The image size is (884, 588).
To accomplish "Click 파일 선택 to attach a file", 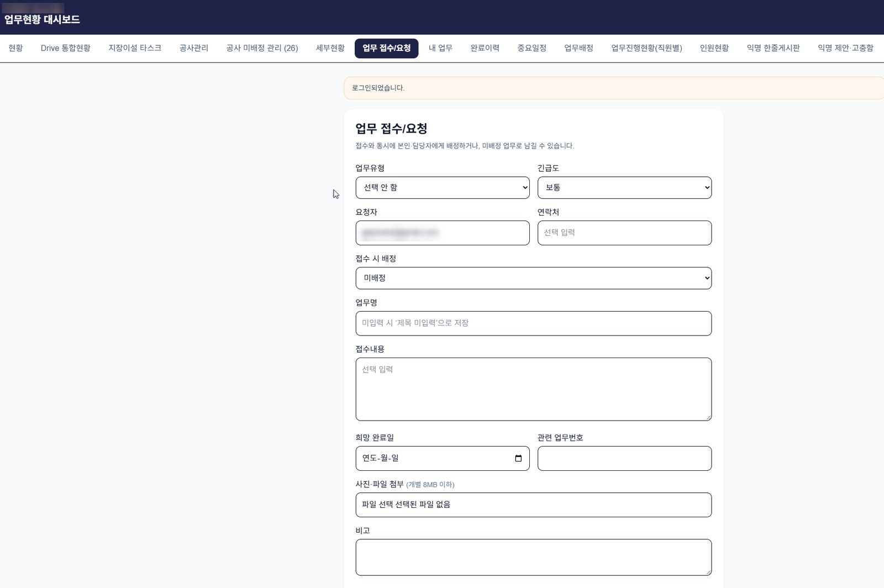I will tap(377, 505).
